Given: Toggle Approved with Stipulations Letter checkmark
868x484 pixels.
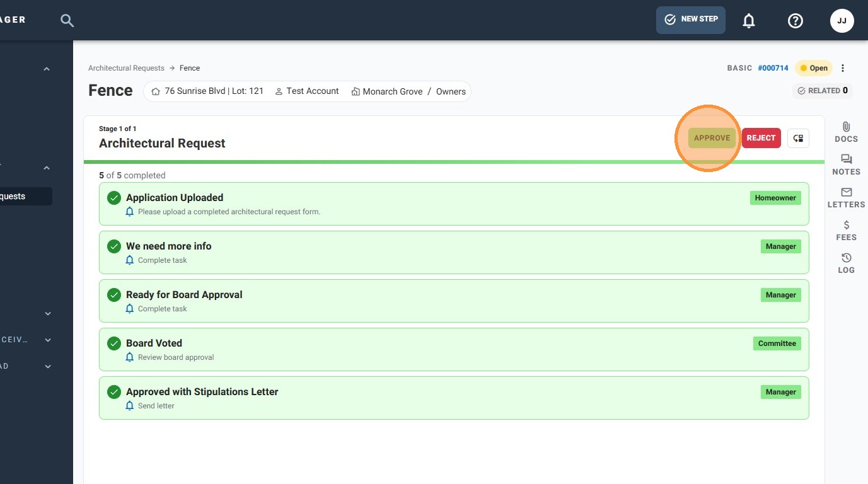Looking at the screenshot, I should tap(114, 392).
